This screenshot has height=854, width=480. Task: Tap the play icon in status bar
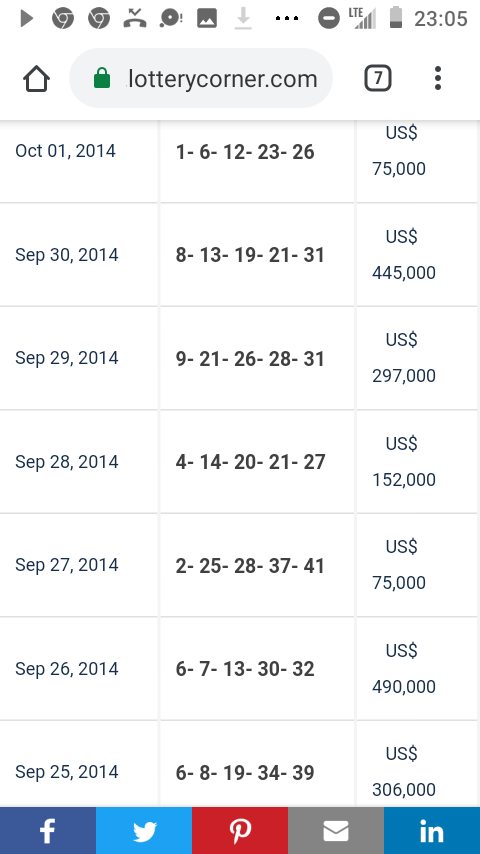tap(26, 19)
